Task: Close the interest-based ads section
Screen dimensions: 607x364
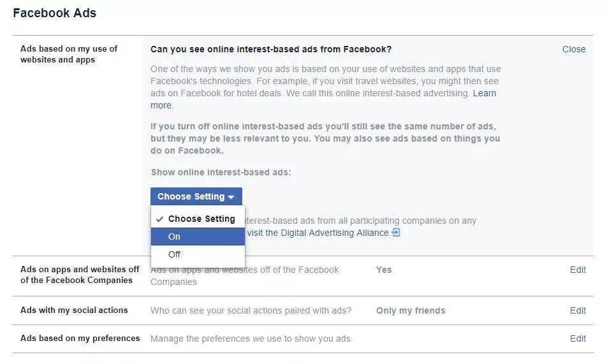Action: click(x=574, y=49)
